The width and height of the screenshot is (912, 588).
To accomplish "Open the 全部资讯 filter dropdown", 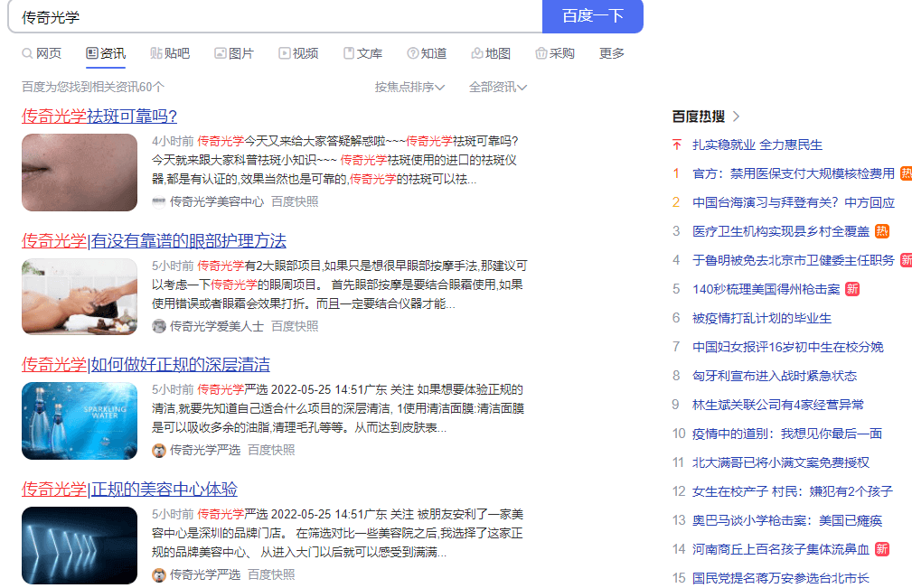I will pyautogui.click(x=497, y=87).
